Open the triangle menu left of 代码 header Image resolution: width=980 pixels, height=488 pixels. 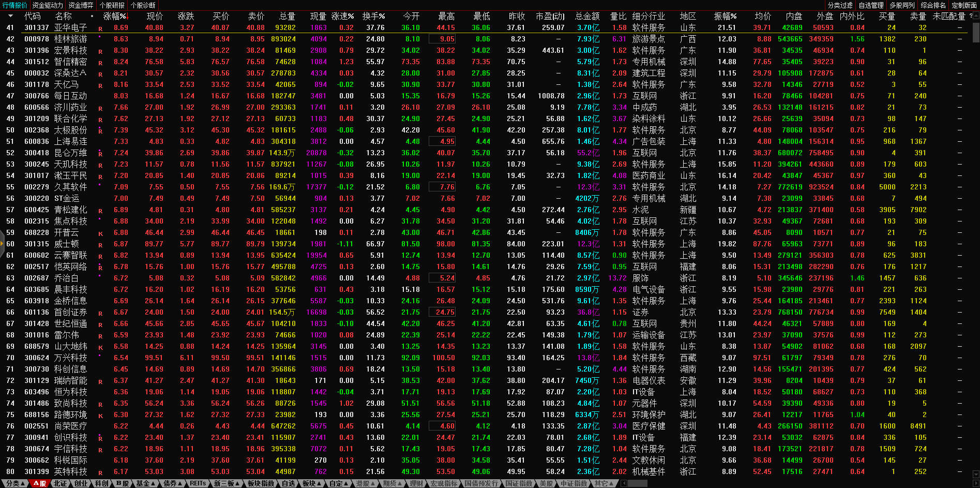click(10, 16)
